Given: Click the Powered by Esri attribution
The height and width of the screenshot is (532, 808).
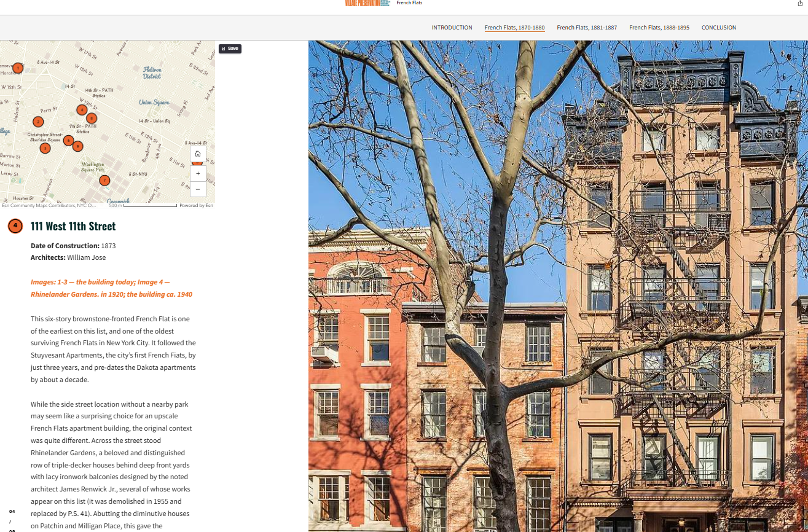Looking at the screenshot, I should click(x=196, y=206).
